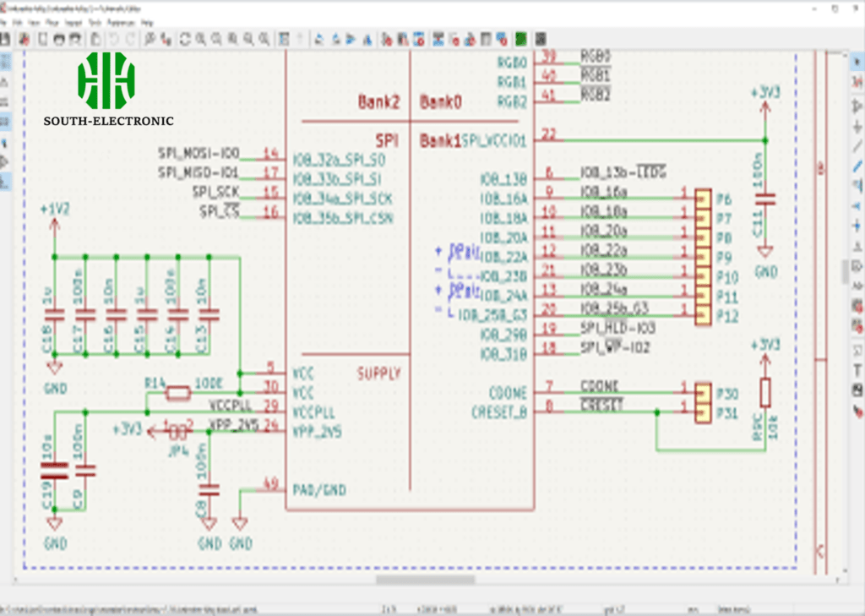Click the vertical scrollbar thumb
The height and width of the screenshot is (616, 865).
844,271
